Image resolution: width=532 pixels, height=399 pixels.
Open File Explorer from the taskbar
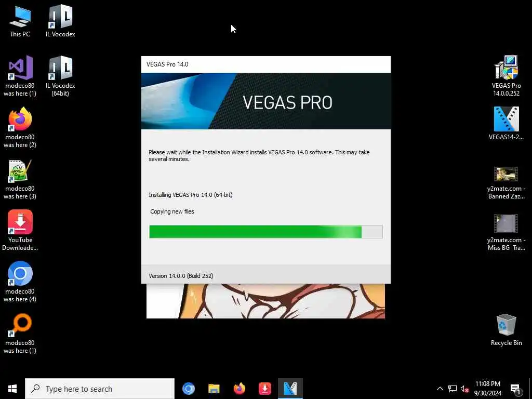click(214, 389)
